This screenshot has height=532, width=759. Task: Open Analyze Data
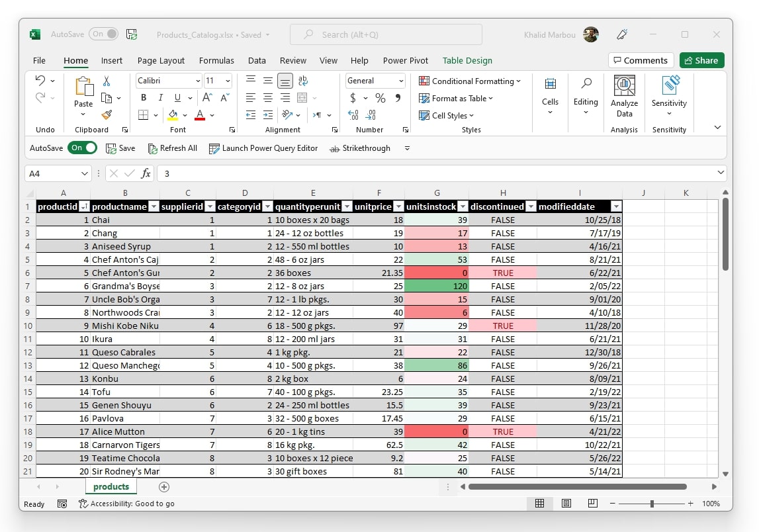pyautogui.click(x=624, y=97)
